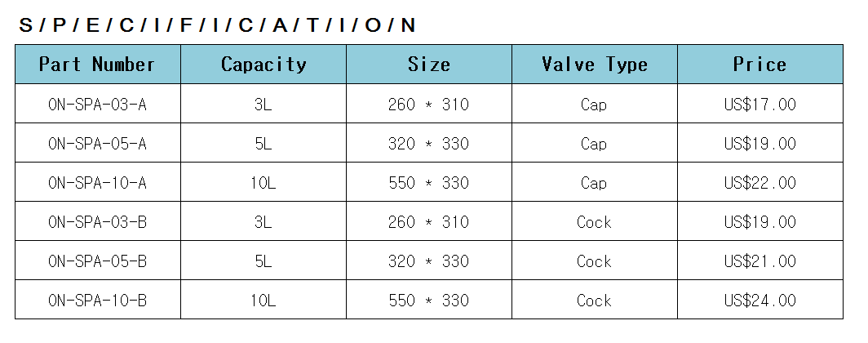Select part number ON-SPA-03-A
The height and width of the screenshot is (343, 868).
tap(97, 105)
